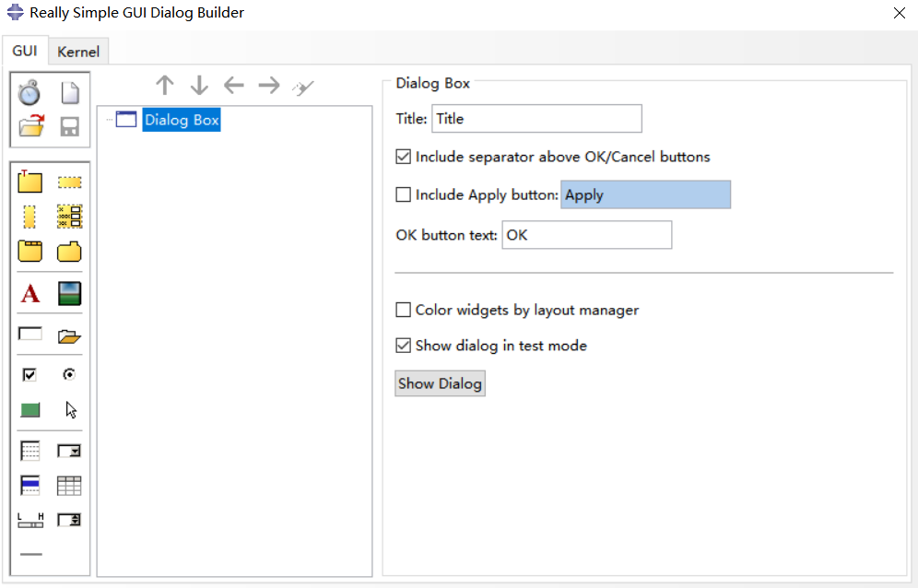Viewport: 918px width, 588px height.
Task: Add a combo box widget from the palette
Action: tap(70, 451)
